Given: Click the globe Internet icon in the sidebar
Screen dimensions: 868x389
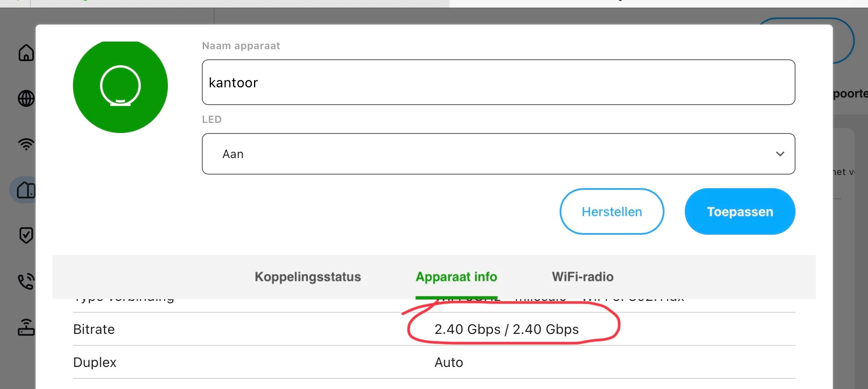Looking at the screenshot, I should click(26, 99).
